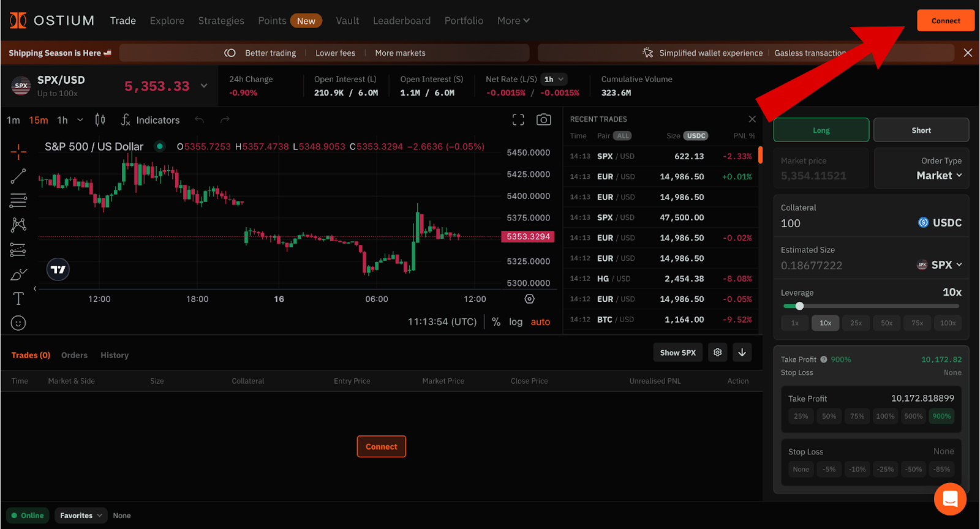Select the crosshair cursor tool

pyautogui.click(x=18, y=151)
